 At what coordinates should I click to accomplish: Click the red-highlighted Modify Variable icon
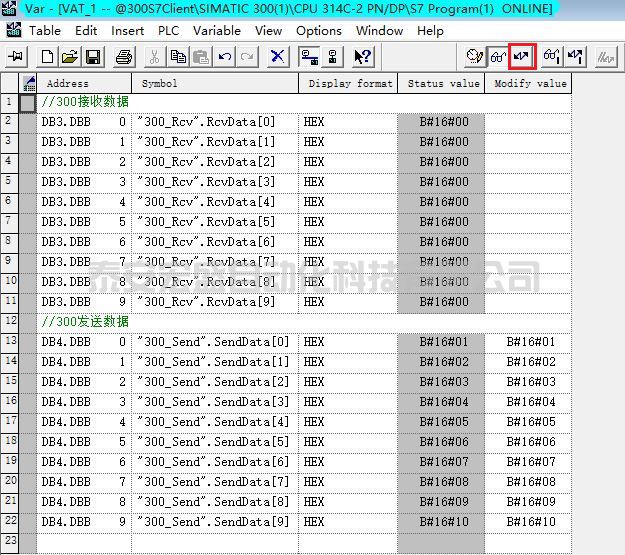(521, 57)
